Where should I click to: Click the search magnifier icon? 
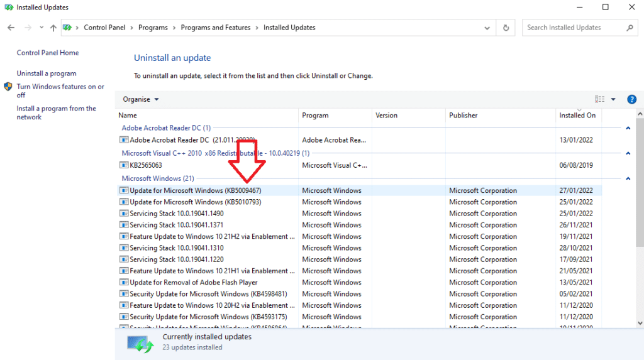(630, 28)
